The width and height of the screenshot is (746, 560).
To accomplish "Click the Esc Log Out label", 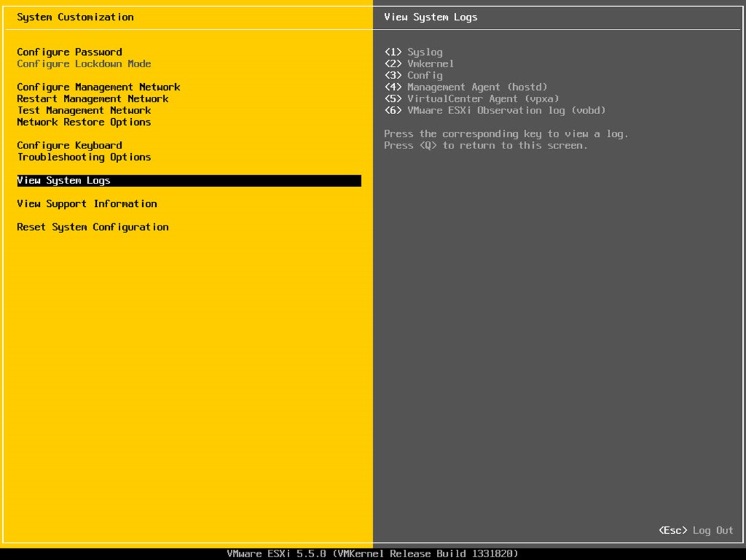I will pos(696,530).
